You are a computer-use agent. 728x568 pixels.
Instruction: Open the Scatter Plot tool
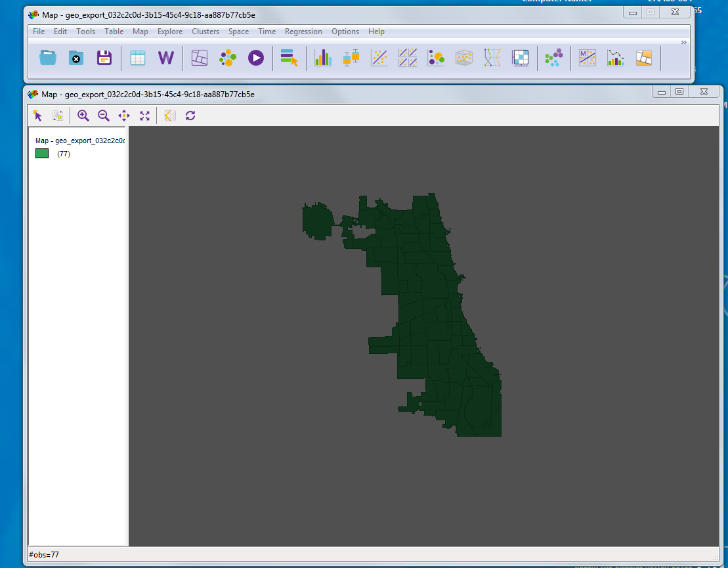(x=379, y=58)
